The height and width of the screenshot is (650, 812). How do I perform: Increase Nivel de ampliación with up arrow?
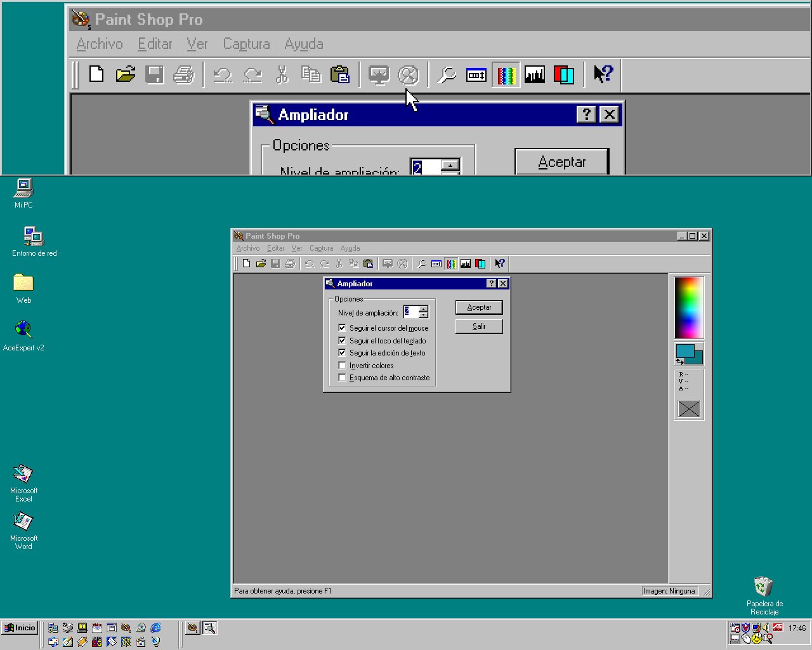coord(423,309)
